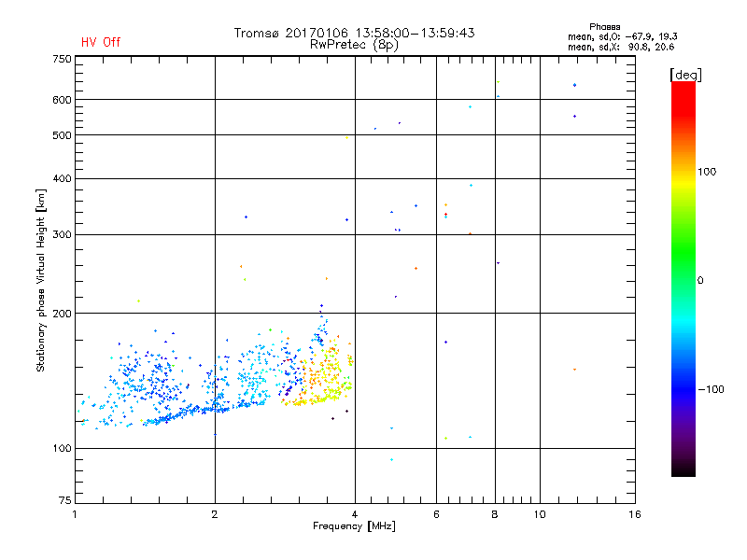Viewport: 747px width, 560px height.
Task: Click the y-axis tick label '200'
Action: (x=62, y=314)
